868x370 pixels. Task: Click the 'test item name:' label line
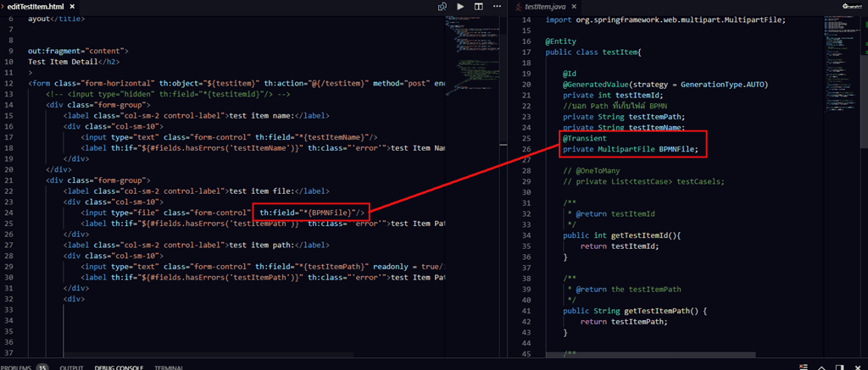(x=197, y=116)
